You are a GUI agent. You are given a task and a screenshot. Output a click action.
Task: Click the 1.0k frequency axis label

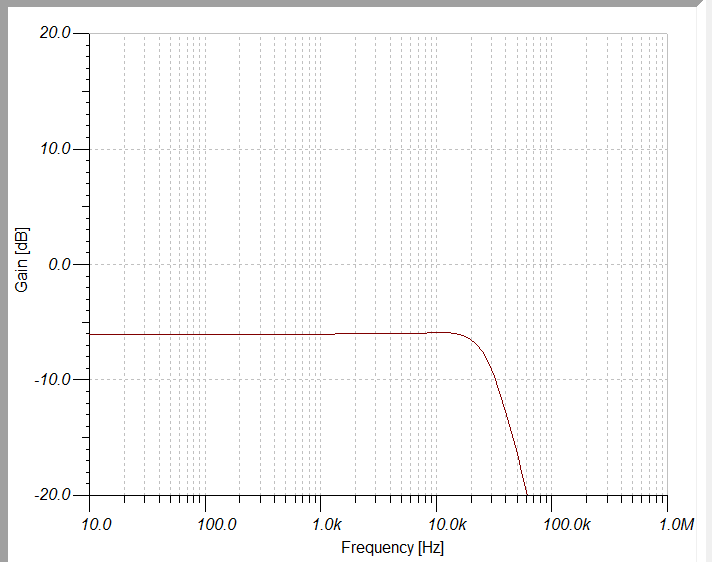pyautogui.click(x=326, y=524)
